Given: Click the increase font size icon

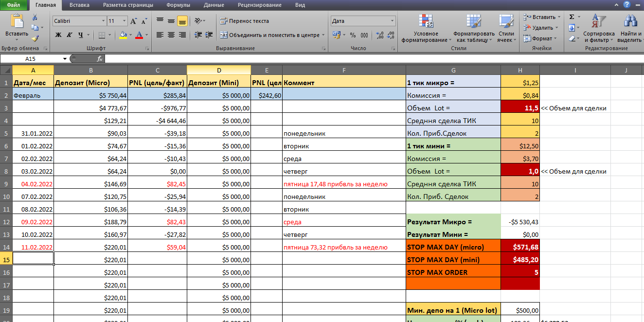Looking at the screenshot, I should click(x=134, y=21).
